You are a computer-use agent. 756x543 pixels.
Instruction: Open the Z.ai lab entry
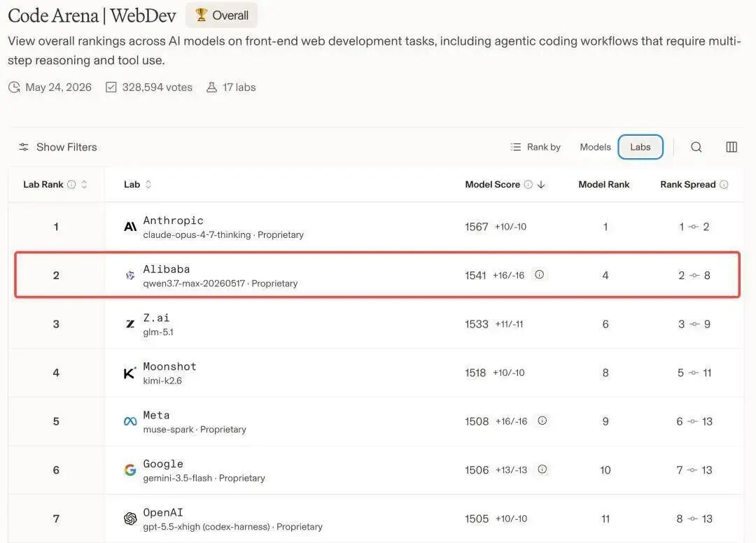(x=156, y=318)
